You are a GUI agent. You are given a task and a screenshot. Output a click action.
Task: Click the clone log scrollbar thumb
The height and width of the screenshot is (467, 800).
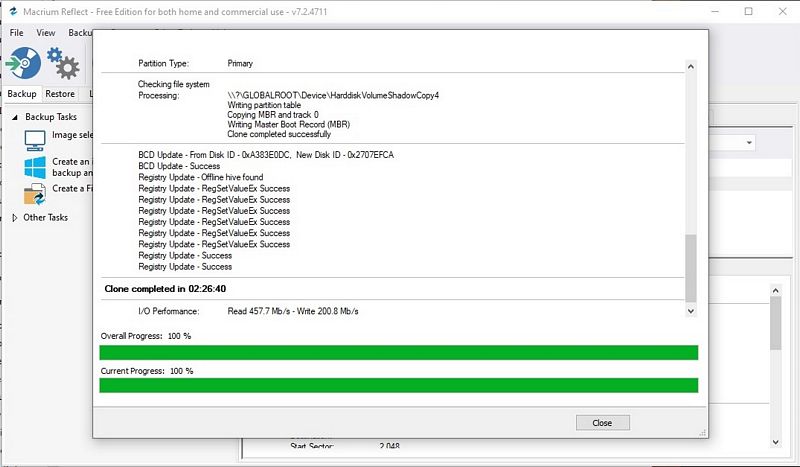point(691,268)
